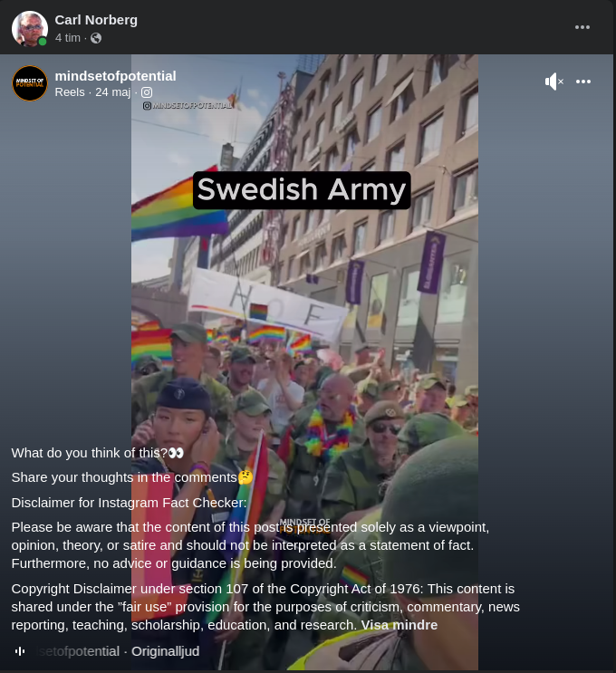Click the audio waveform icon at bottom
This screenshot has width=616, height=673.
tap(20, 651)
